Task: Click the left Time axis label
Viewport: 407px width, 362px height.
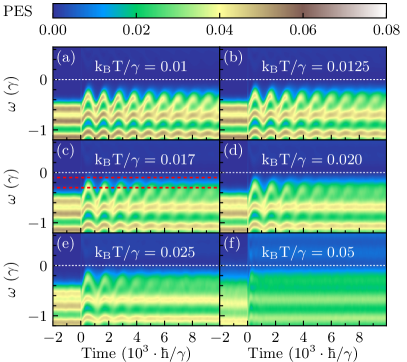Action: click(136, 353)
